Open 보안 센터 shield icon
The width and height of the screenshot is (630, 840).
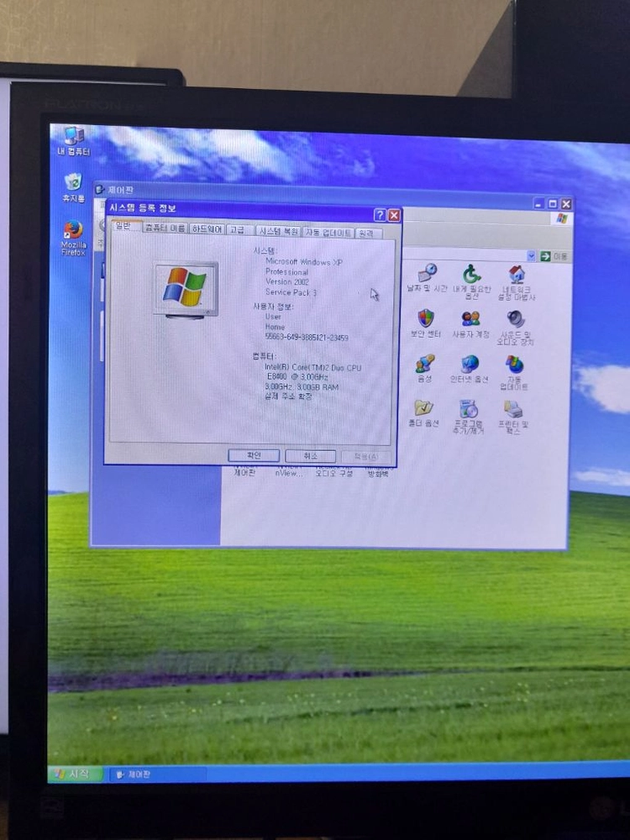pyautogui.click(x=425, y=323)
